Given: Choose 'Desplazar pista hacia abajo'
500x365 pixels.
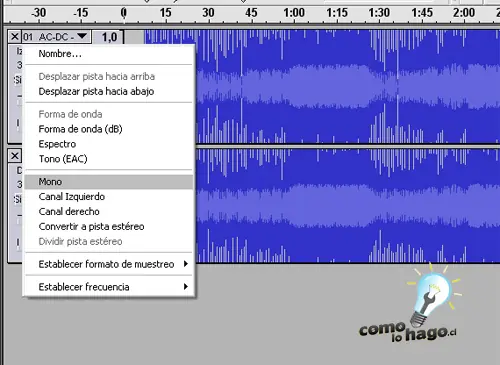Looking at the screenshot, I should [x=109, y=91].
